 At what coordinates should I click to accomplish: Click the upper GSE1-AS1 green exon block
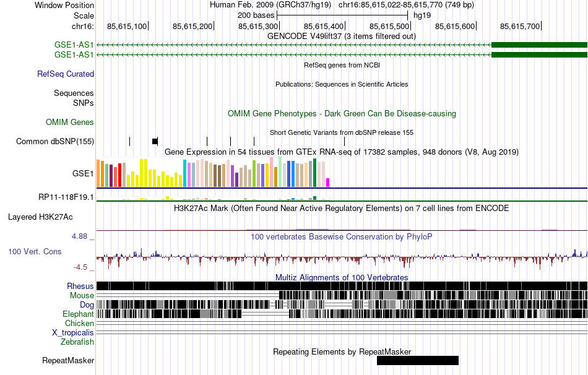(x=539, y=45)
